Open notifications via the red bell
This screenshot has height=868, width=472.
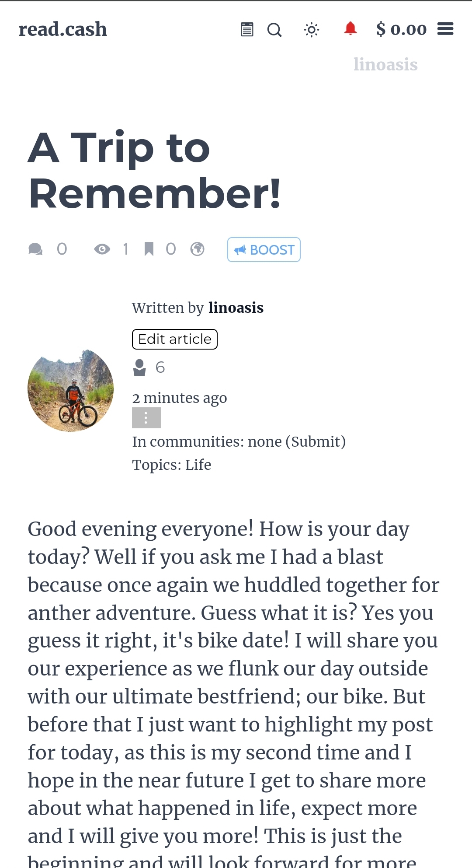click(x=350, y=28)
